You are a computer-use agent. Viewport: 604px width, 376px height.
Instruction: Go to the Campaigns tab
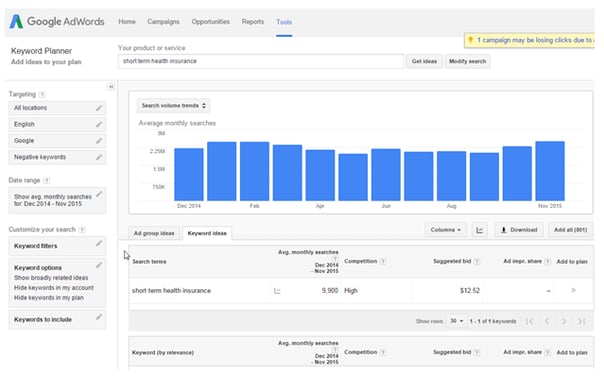[163, 22]
